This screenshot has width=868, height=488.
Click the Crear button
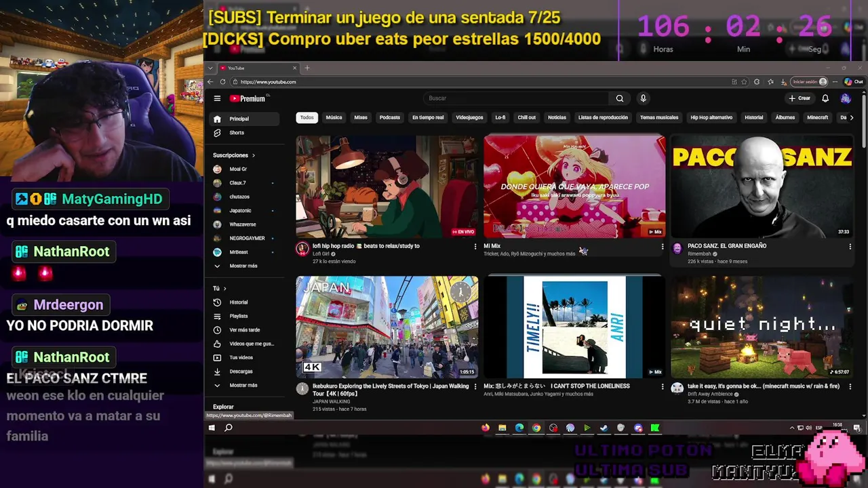800,98
